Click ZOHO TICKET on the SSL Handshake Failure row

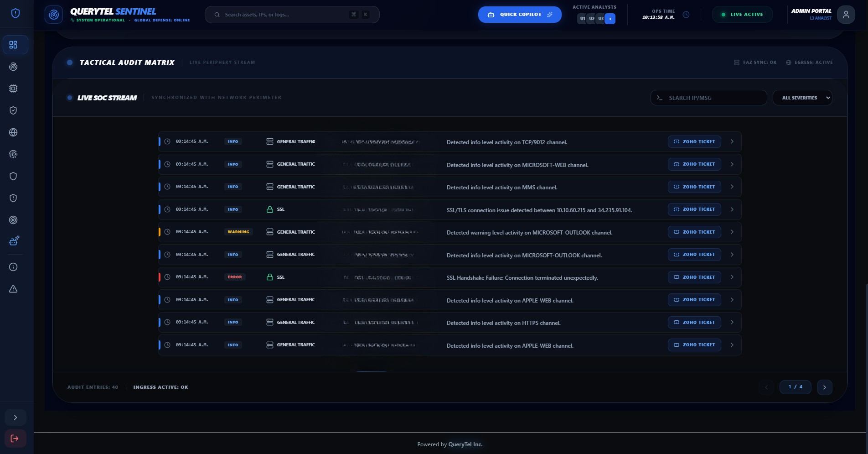[x=694, y=277]
